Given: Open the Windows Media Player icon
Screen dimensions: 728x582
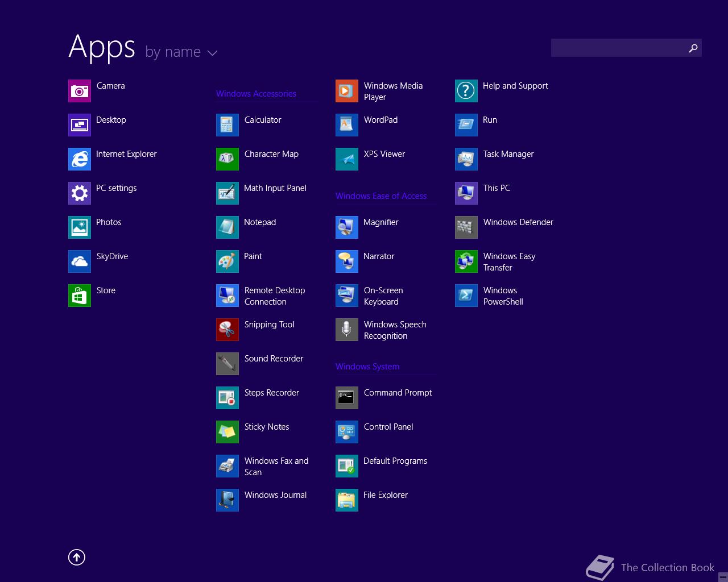Looking at the screenshot, I should coord(347,91).
